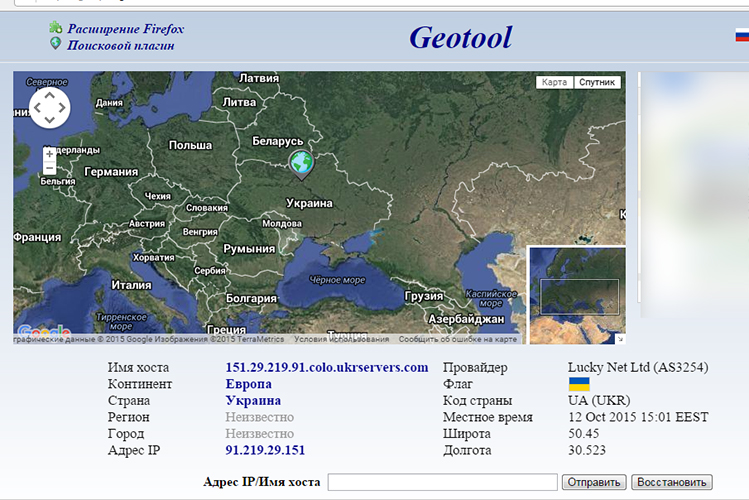Screen dimensions: 749x500
Task: Click the search plugin globe icon
Action: click(x=55, y=43)
